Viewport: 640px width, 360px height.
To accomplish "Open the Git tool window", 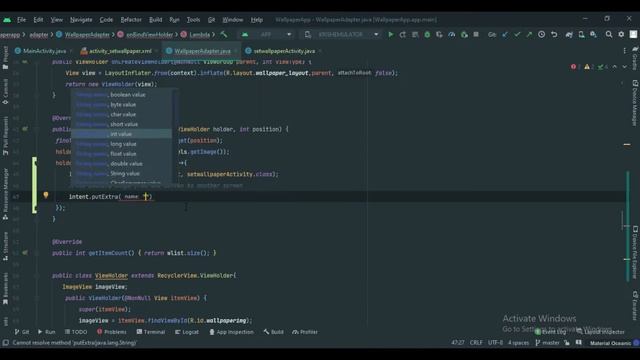I will (22, 332).
